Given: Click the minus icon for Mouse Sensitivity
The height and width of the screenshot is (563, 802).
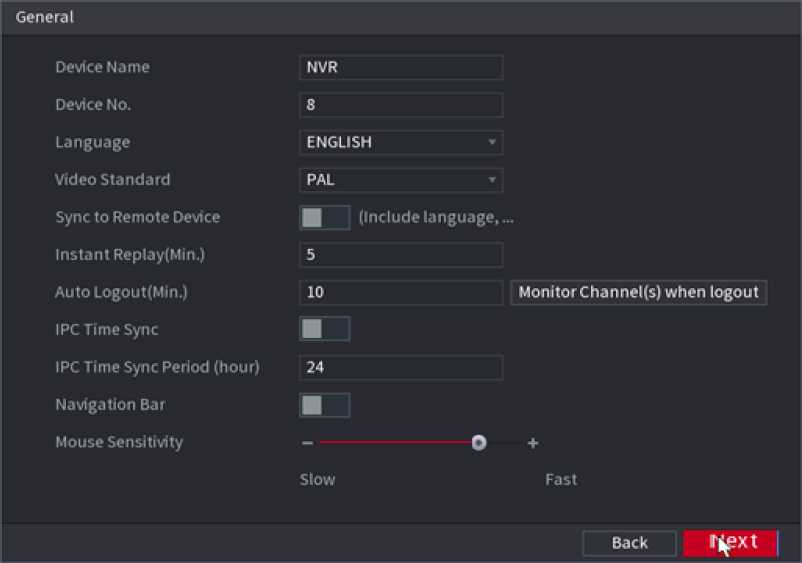Looking at the screenshot, I should (308, 443).
